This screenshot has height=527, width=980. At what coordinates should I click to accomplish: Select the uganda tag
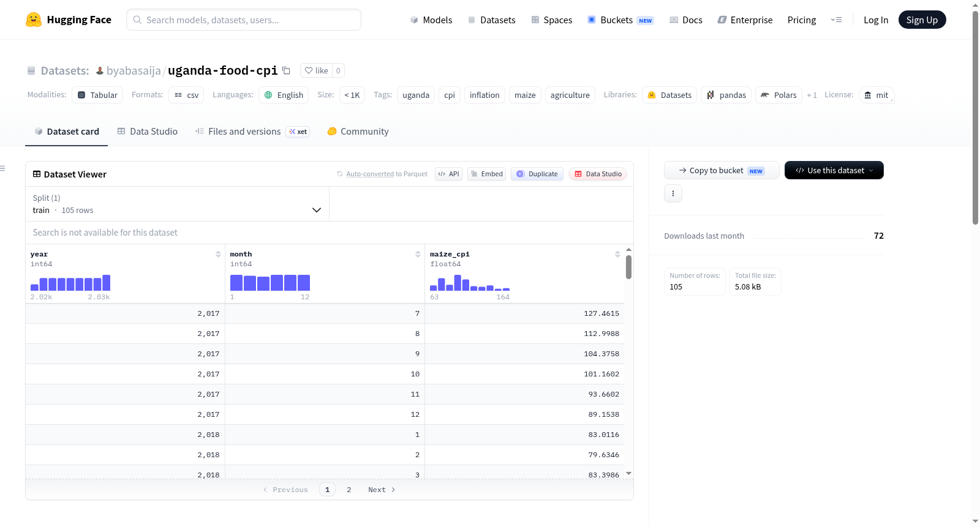416,95
